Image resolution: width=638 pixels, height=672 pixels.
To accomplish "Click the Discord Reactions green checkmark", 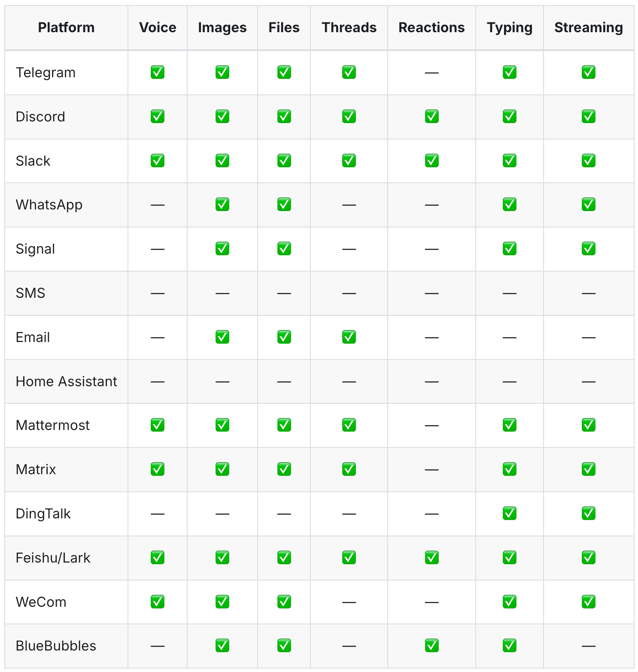I will point(431,116).
